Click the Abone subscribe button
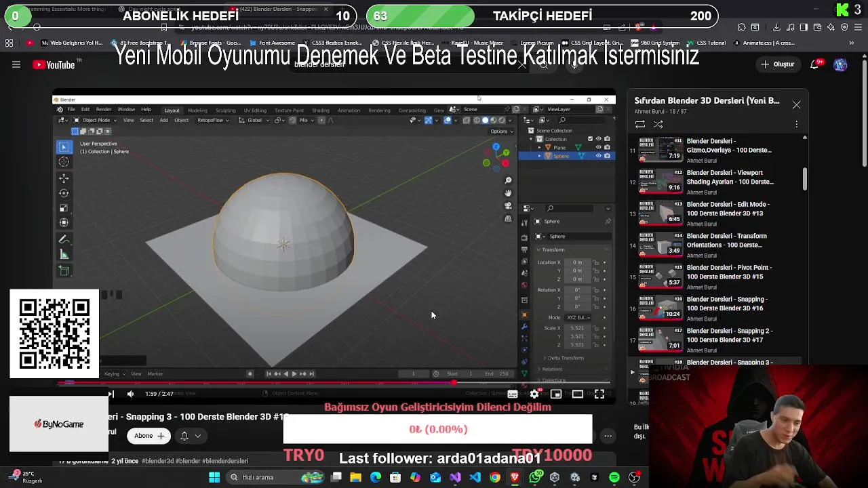 pyautogui.click(x=149, y=436)
